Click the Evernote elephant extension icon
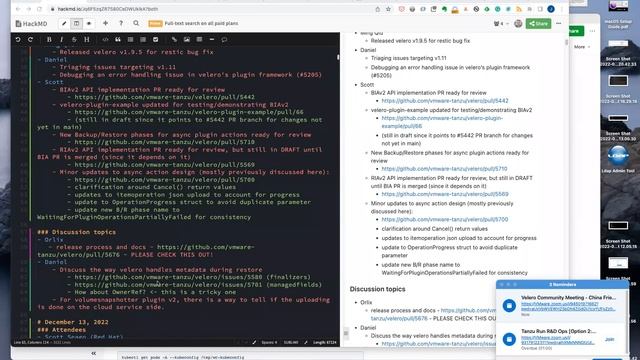 click(x=444, y=9)
